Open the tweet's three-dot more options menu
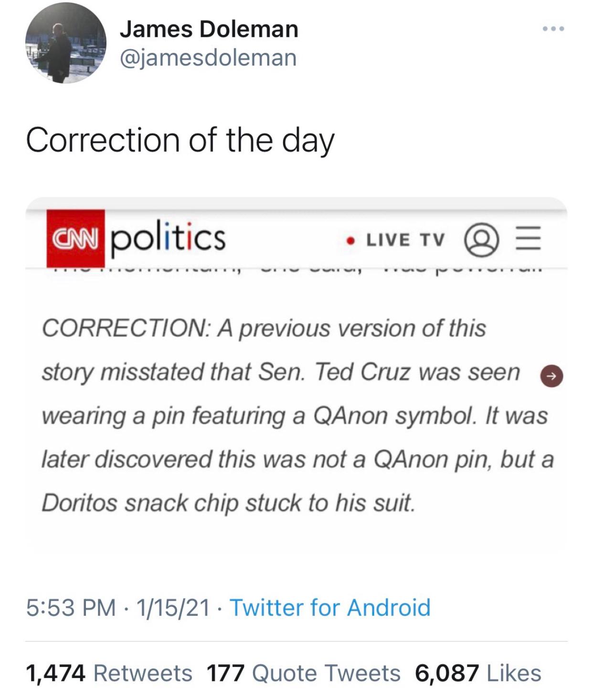The height and width of the screenshot is (700, 593). pos(554,29)
